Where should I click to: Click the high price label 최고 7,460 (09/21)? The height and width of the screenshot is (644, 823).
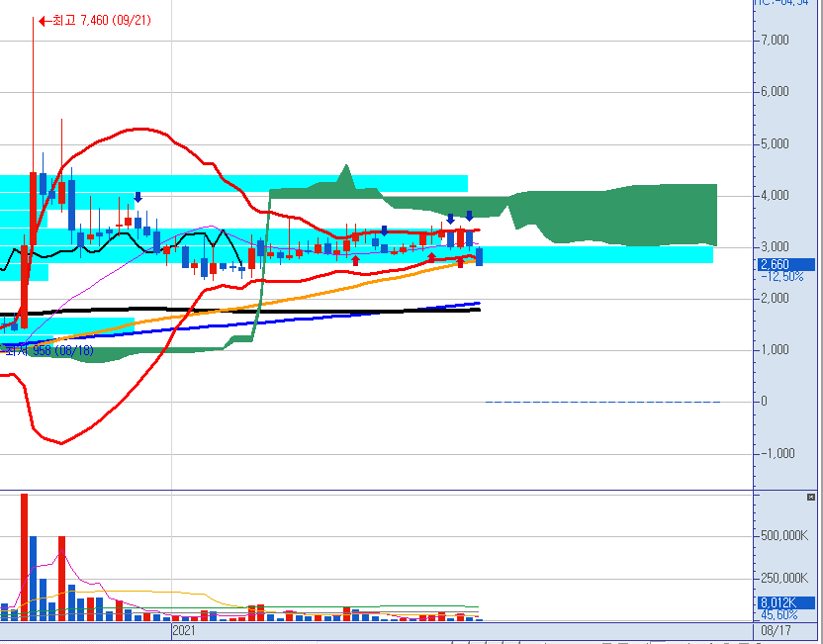pos(102,21)
